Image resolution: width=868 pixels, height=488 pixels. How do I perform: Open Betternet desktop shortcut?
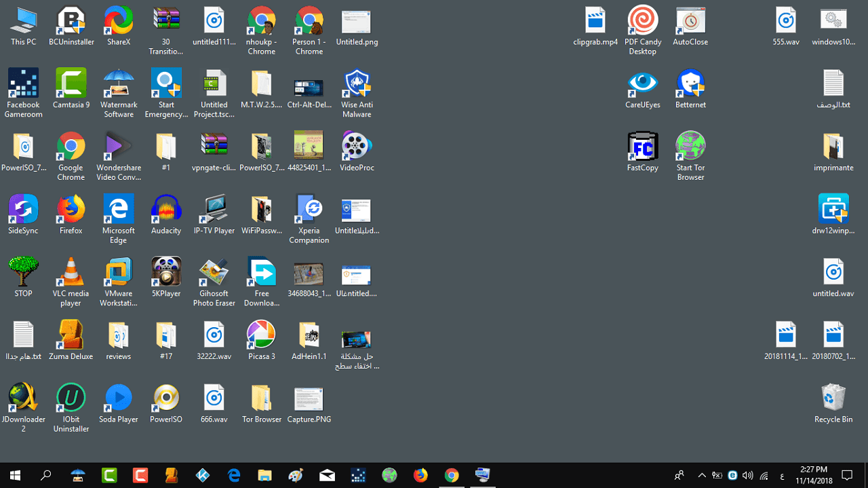tap(690, 90)
